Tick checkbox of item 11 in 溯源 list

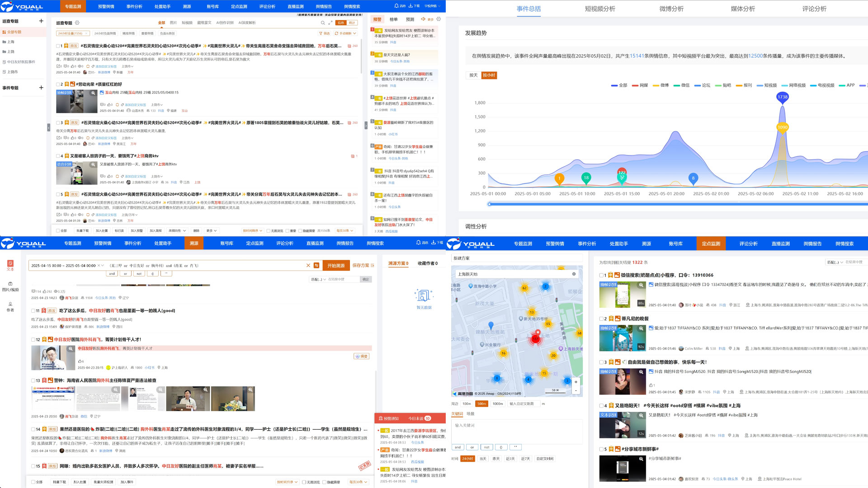point(33,311)
